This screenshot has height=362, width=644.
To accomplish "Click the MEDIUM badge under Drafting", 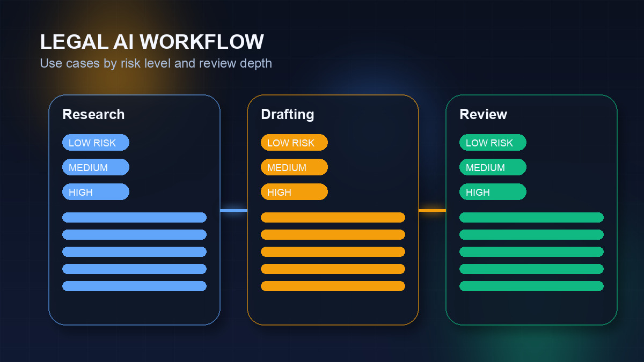I will [x=294, y=167].
